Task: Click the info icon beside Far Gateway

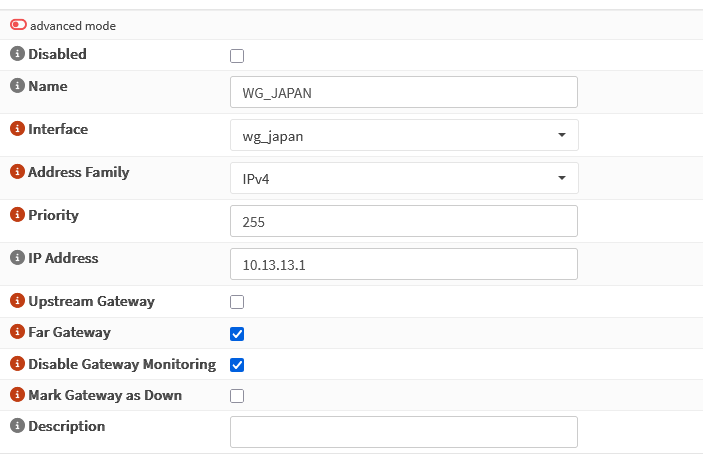Action: (x=17, y=332)
